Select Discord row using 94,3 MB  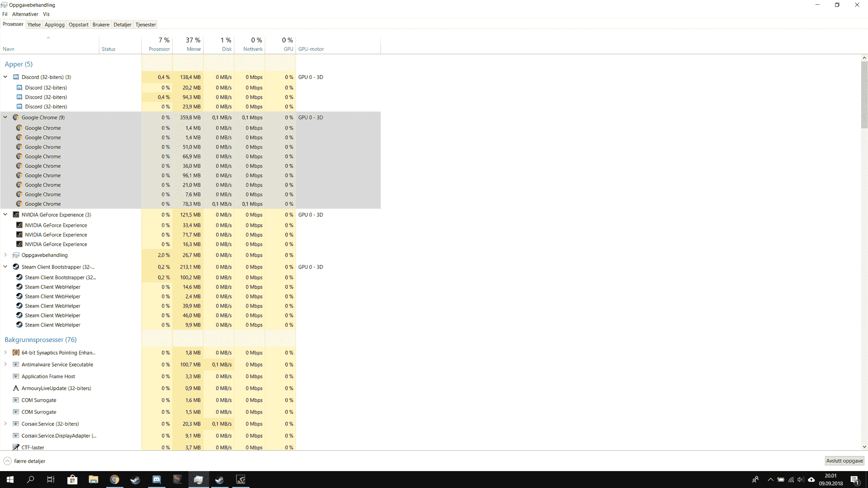point(191,97)
